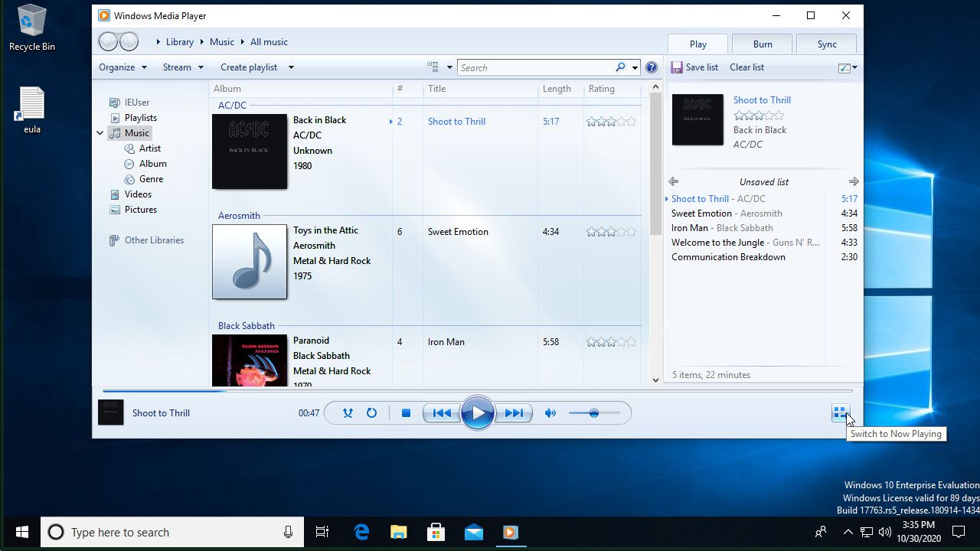Expand Create playlist dropdown arrow
The height and width of the screenshot is (551, 980).
point(291,67)
